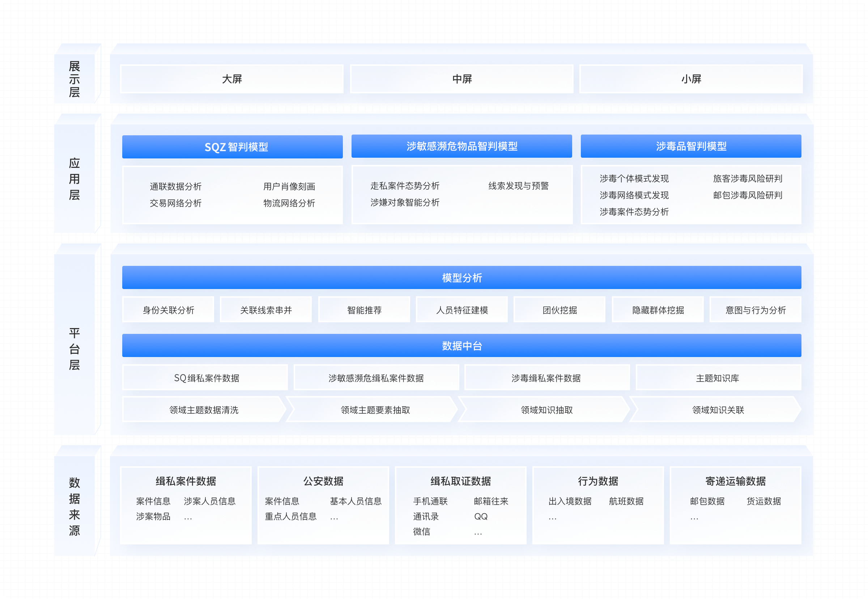The height and width of the screenshot is (599, 868).
Task: Click the 应用层 layer label
Action: pos(74,179)
